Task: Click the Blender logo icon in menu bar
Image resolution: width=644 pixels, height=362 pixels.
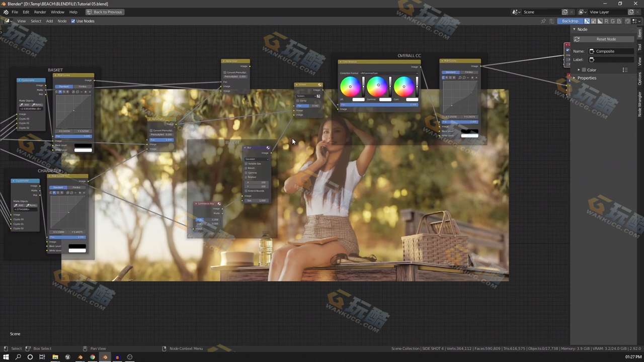Action: tap(6, 12)
